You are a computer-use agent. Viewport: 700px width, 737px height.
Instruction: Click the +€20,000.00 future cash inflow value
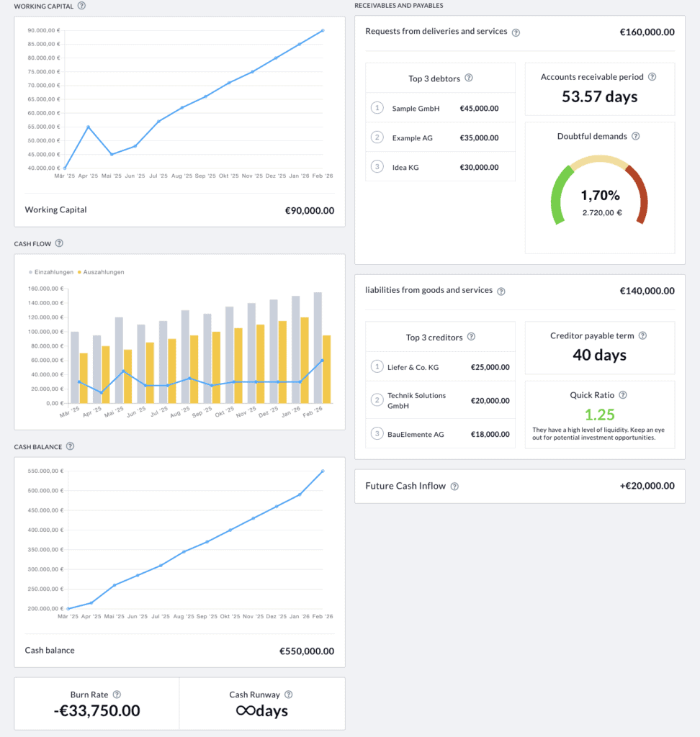coord(647,486)
